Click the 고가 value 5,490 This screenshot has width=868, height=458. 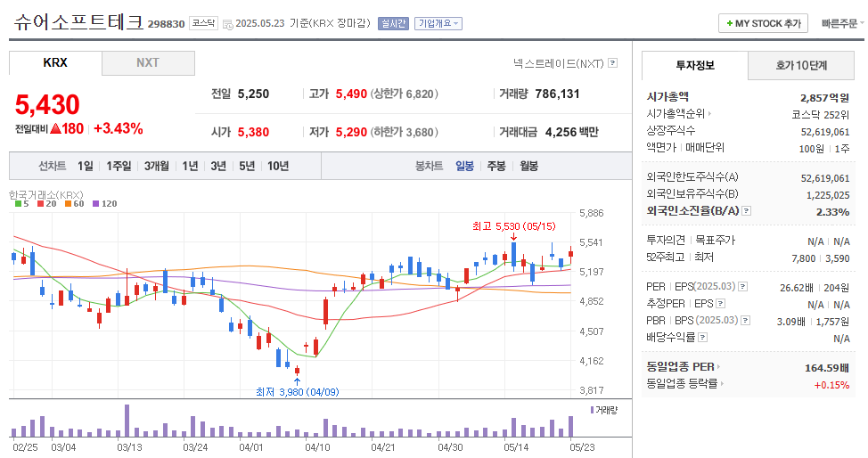click(351, 94)
